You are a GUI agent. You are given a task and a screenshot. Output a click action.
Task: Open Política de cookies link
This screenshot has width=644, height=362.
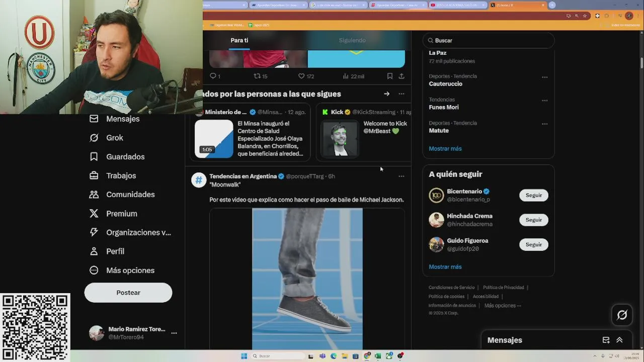446,297
